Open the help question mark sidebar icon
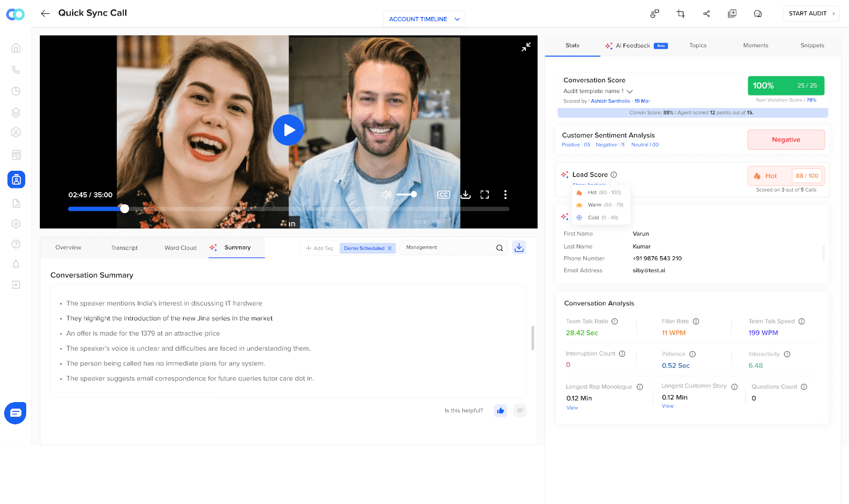The image size is (849, 504). (x=16, y=244)
